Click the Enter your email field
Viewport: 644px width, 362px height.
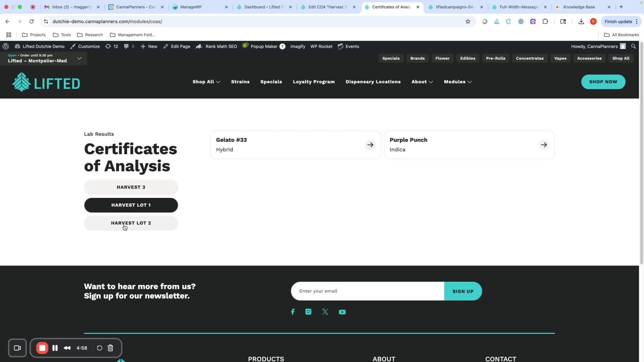coord(367,291)
